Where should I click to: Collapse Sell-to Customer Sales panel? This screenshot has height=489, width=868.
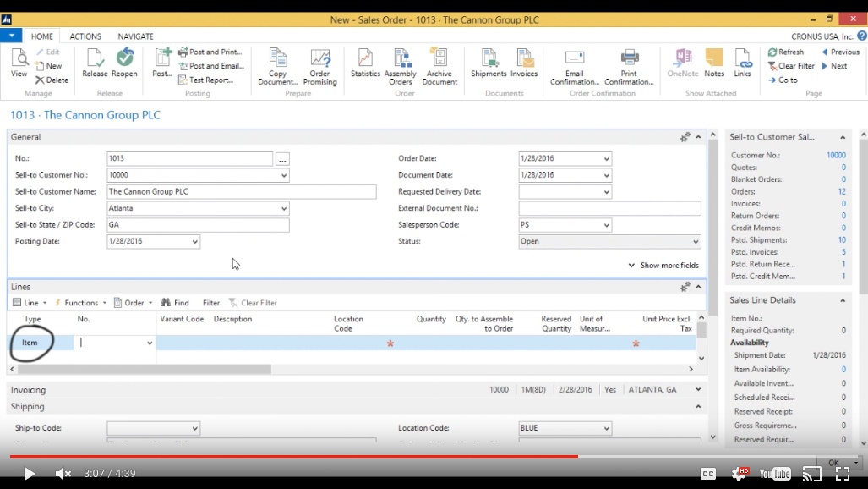843,137
